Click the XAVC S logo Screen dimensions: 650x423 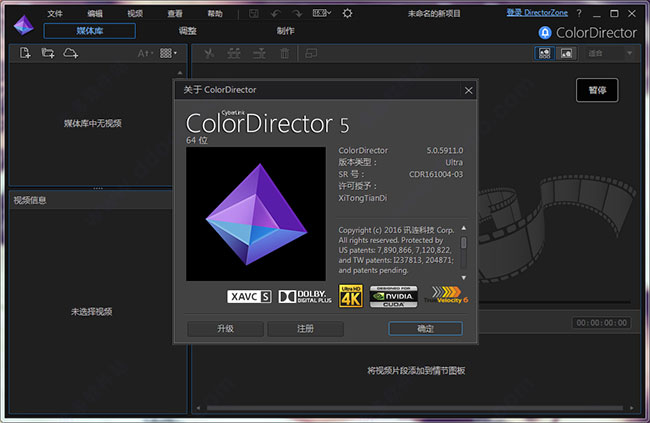pyautogui.click(x=249, y=297)
